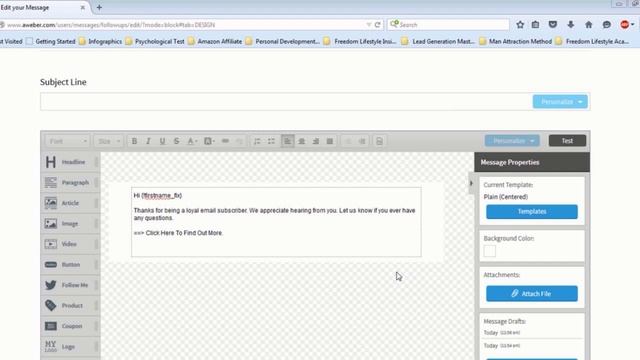Toggle bold formatting

pyautogui.click(x=134, y=141)
